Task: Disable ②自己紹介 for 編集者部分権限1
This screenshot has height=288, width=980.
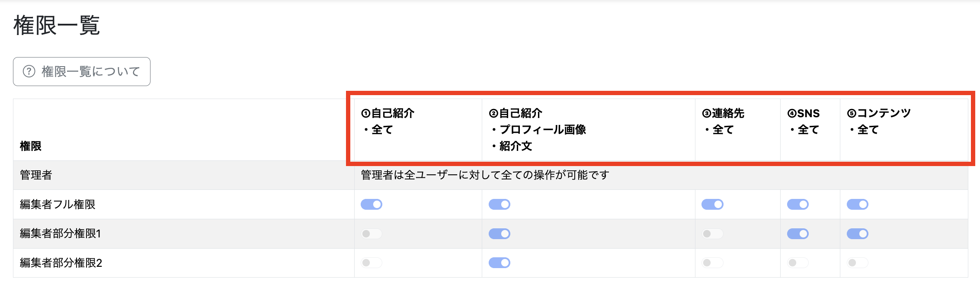Action: pos(500,234)
